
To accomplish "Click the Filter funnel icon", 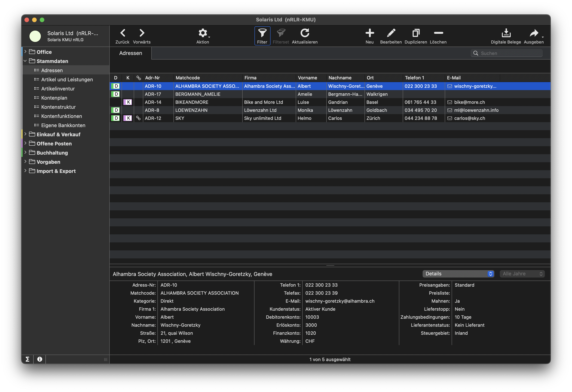I will [x=262, y=33].
